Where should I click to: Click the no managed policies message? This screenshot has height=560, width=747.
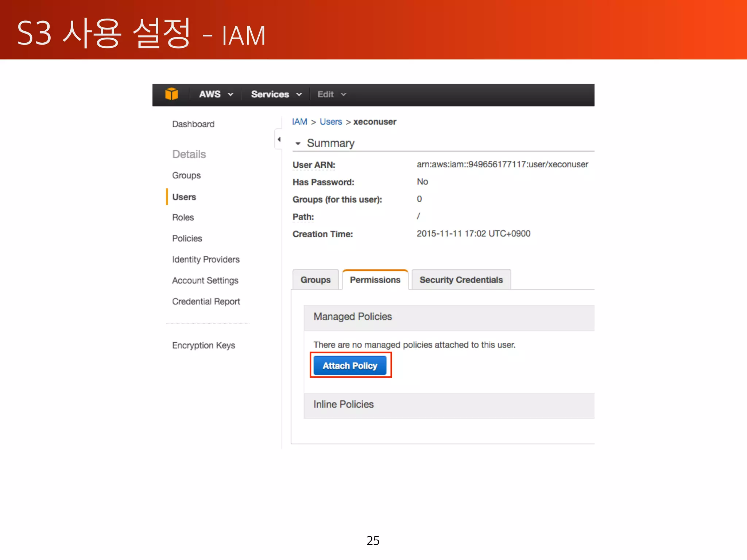[x=414, y=345]
